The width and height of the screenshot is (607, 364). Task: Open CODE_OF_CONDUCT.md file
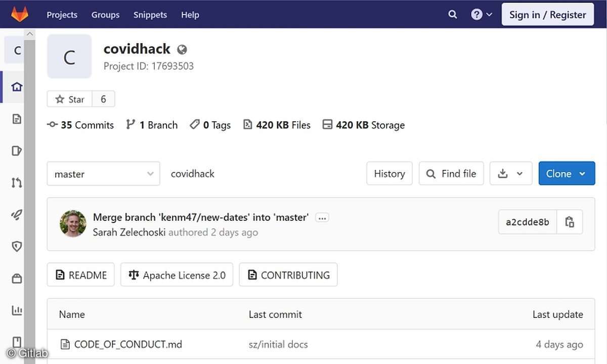(x=128, y=344)
